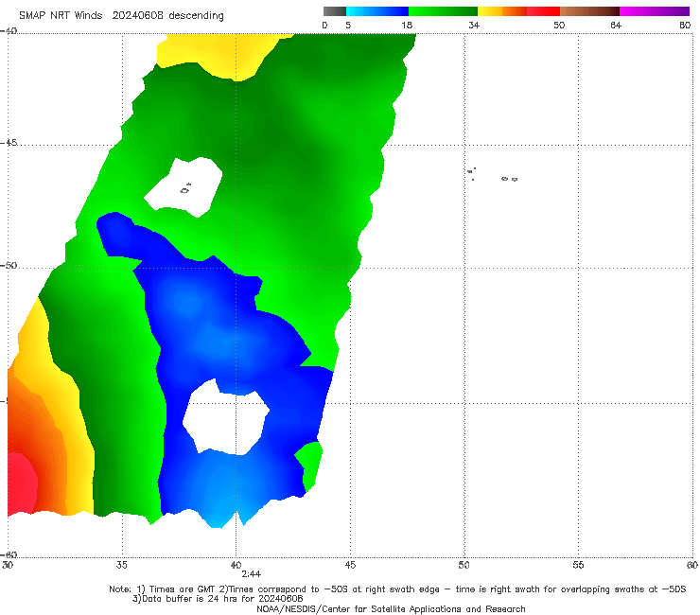Click the white data gap inside the blue region
700x615 pixels.
226,417
